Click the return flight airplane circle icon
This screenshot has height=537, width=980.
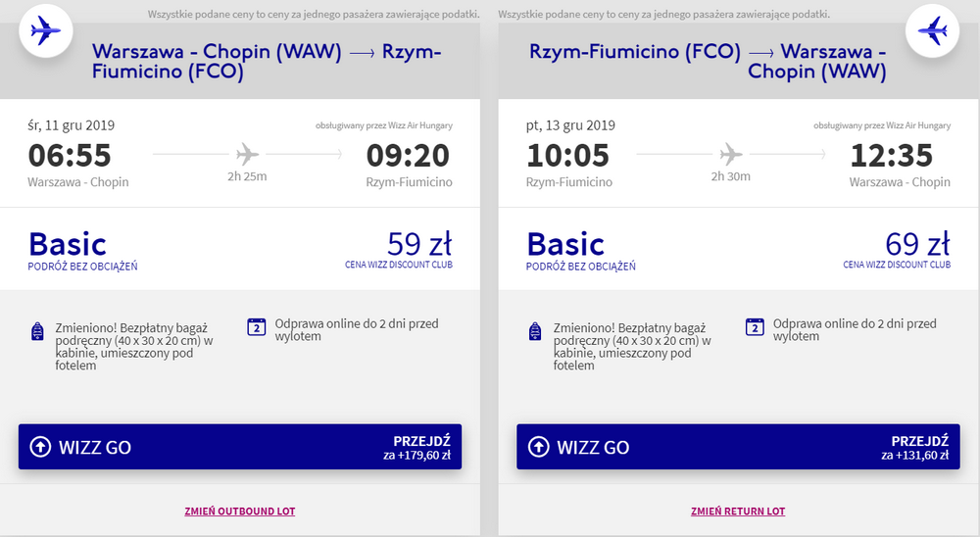(933, 30)
